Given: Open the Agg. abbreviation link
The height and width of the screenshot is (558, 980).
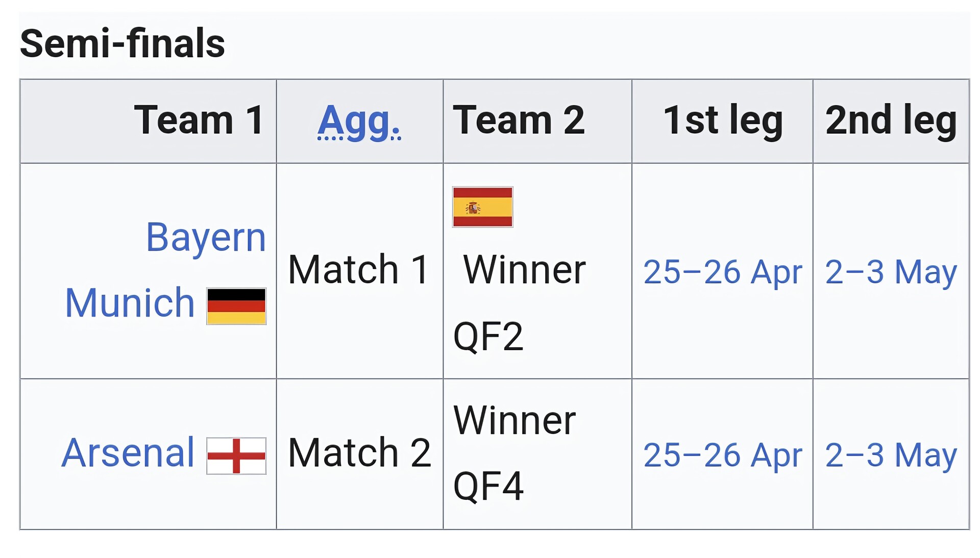Looking at the screenshot, I should point(359,121).
